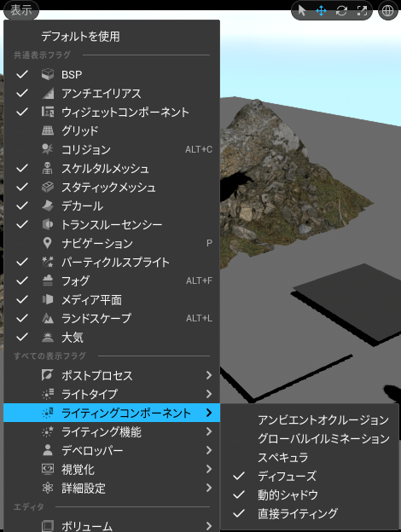
Task: Activate the rotate tool in viewport toolbar
Action: 341,11
